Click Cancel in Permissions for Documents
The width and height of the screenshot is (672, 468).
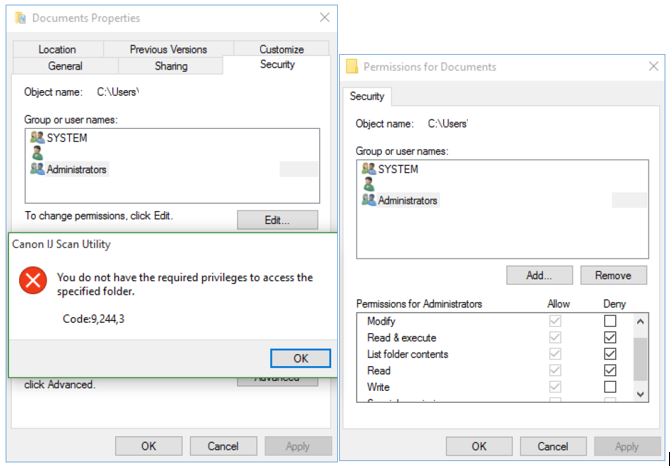click(x=553, y=447)
